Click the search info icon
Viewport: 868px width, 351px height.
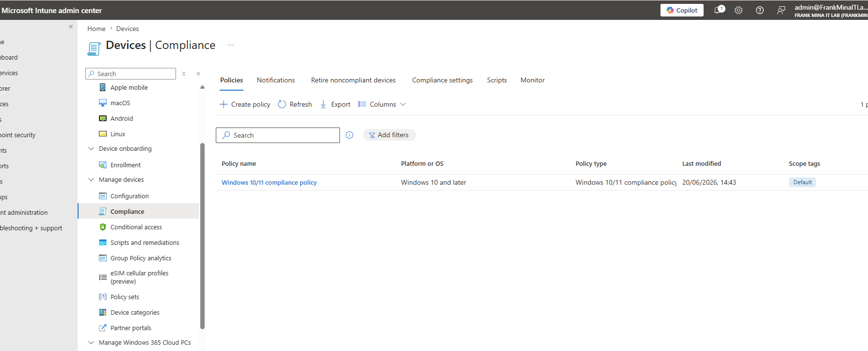coord(350,135)
